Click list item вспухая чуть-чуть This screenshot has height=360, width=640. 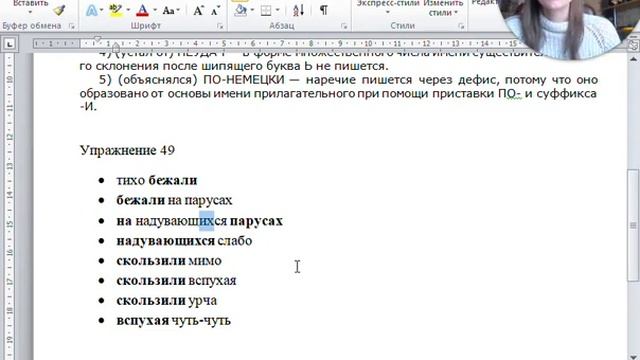(x=173, y=321)
